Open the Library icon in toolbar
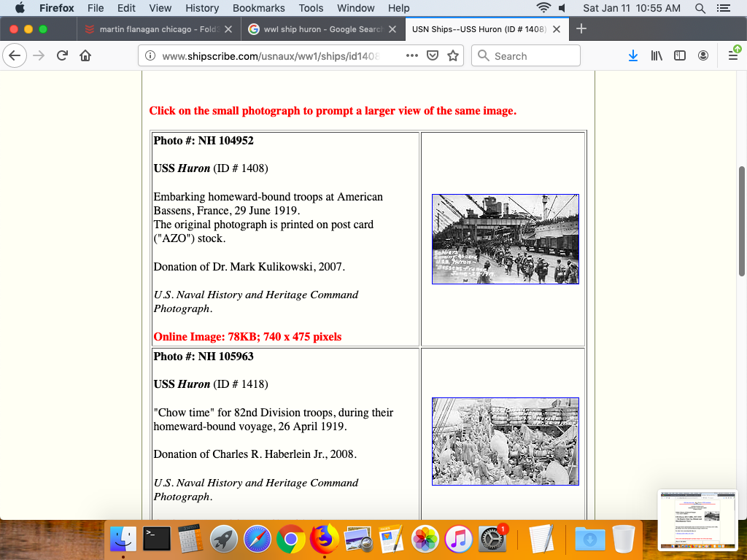 pyautogui.click(x=657, y=55)
